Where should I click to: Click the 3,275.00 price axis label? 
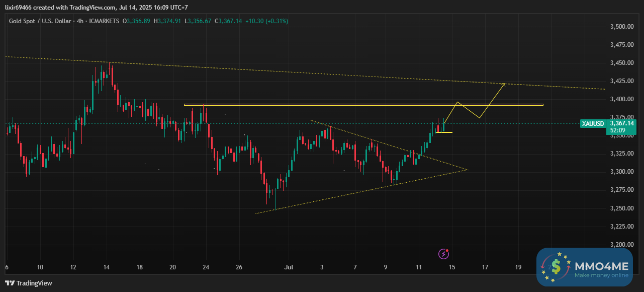(621, 190)
